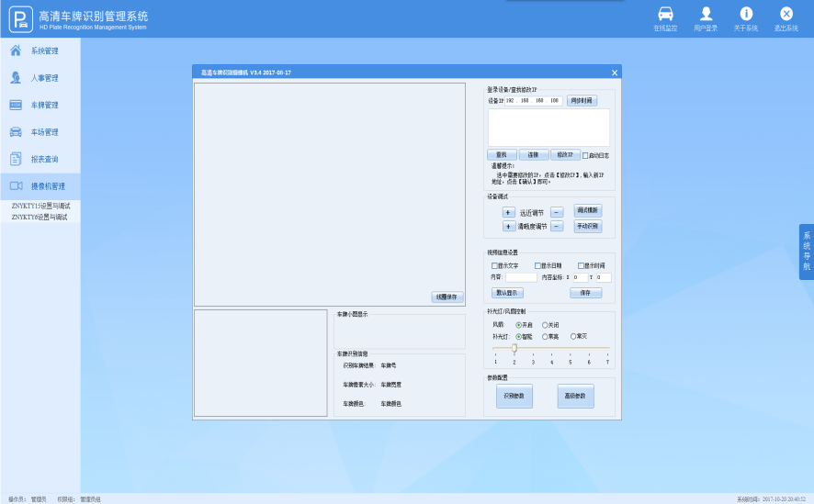Click the 用户登录 user login icon

tap(706, 14)
